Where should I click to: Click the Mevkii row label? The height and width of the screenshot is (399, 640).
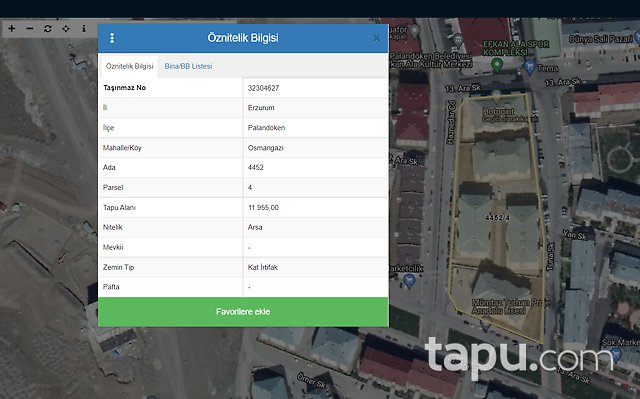(x=113, y=247)
